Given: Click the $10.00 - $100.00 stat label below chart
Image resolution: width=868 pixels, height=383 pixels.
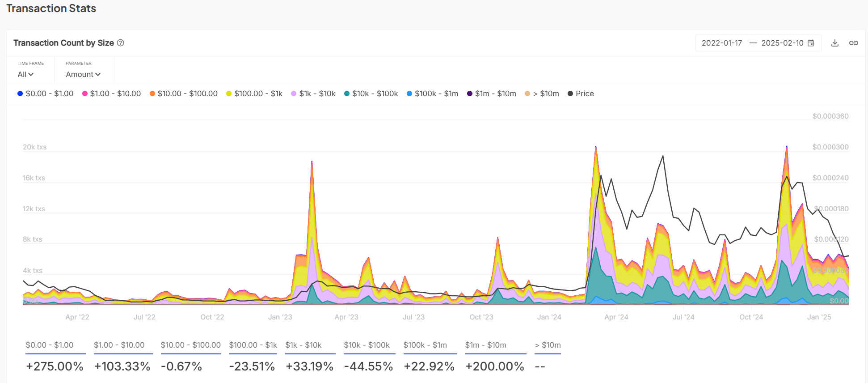Looking at the screenshot, I should (x=191, y=345).
